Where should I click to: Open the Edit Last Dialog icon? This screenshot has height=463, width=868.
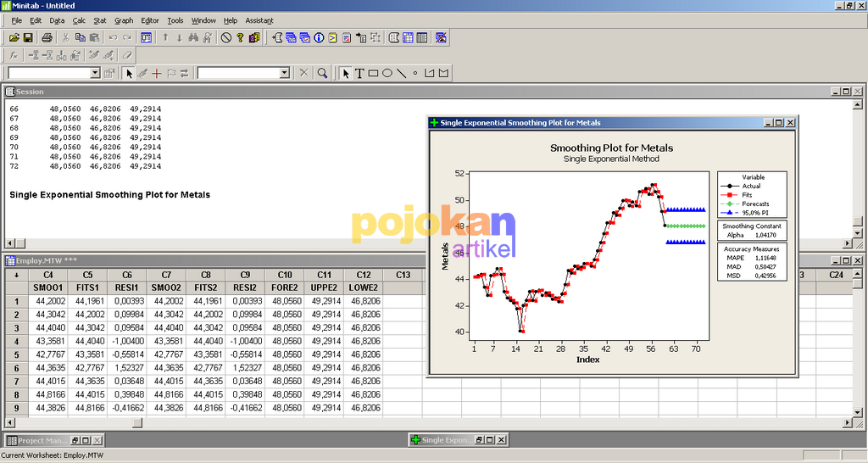point(146,37)
